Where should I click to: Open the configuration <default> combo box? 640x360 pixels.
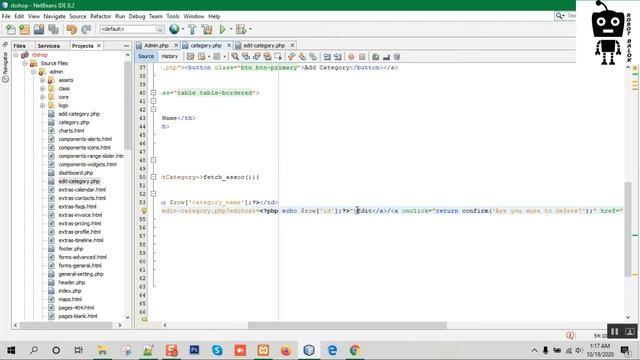point(131,29)
